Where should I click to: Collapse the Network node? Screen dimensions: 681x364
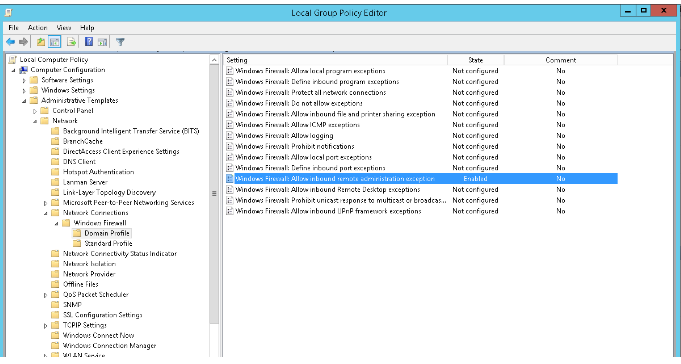pyautogui.click(x=35, y=121)
